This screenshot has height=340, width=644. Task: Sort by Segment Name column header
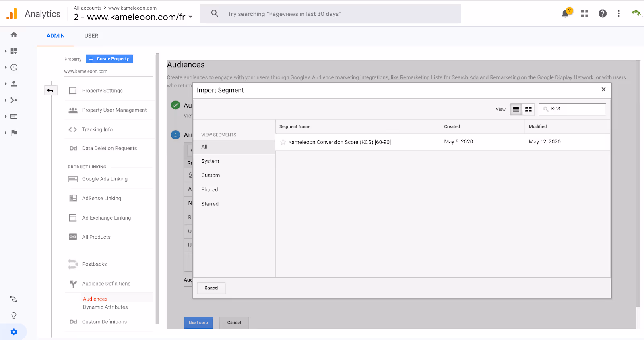[295, 126]
